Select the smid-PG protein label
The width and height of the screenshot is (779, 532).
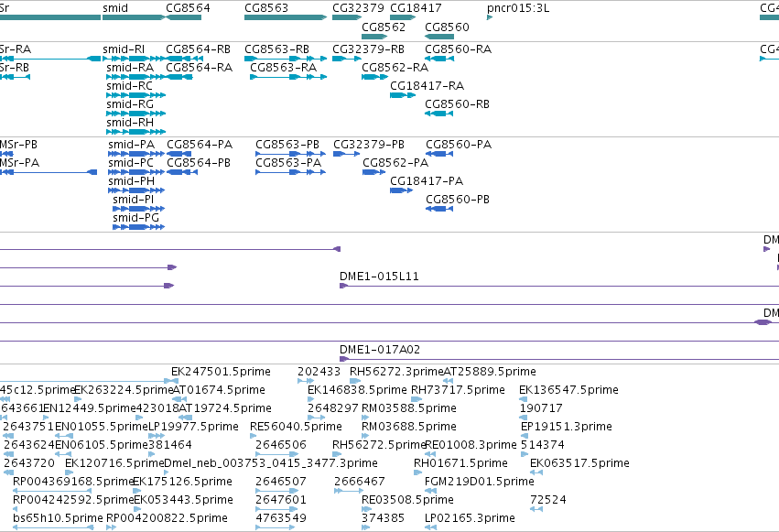[x=136, y=218]
